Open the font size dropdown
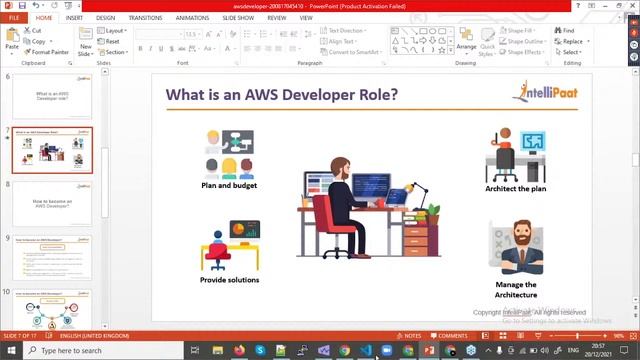Viewport: 640px width, 360px height. point(198,34)
